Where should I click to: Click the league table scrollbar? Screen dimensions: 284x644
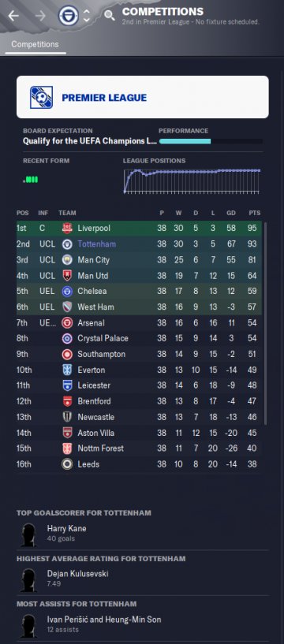click(x=265, y=324)
